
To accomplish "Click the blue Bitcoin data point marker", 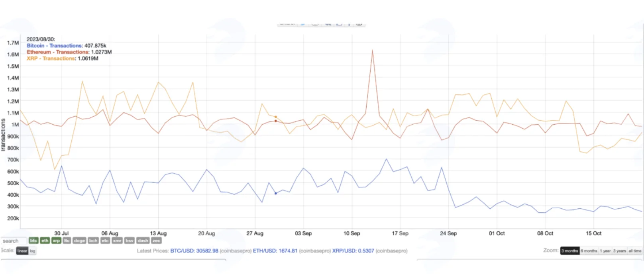I will [276, 193].
